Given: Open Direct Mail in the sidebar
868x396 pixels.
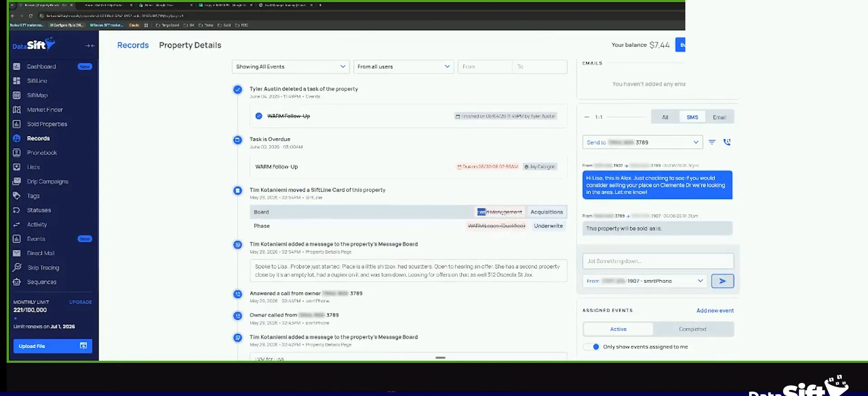Looking at the screenshot, I should tap(40, 254).
